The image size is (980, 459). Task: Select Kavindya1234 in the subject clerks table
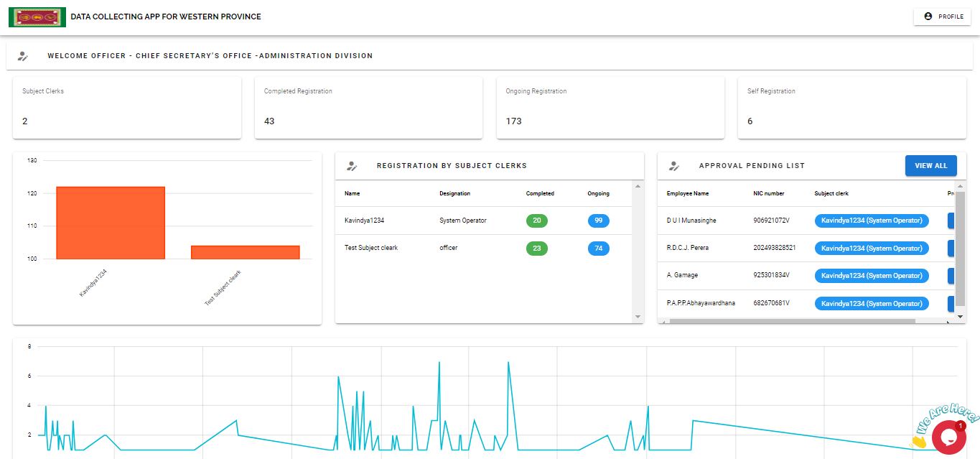pos(364,221)
